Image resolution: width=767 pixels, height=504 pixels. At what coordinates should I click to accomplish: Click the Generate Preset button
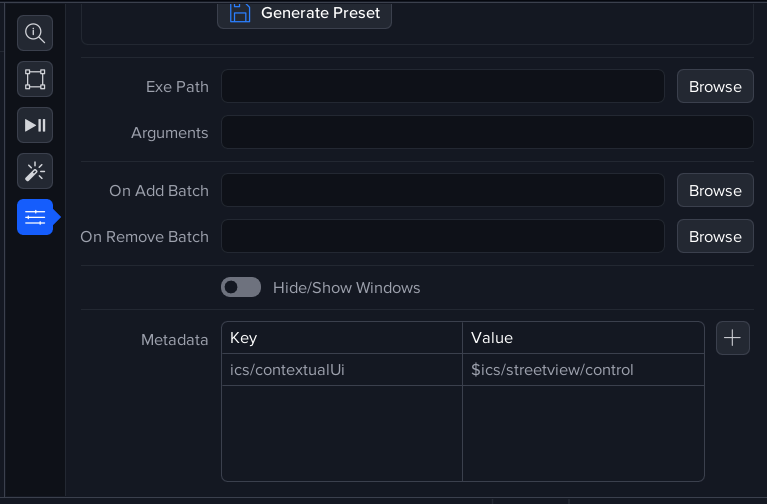pos(304,13)
